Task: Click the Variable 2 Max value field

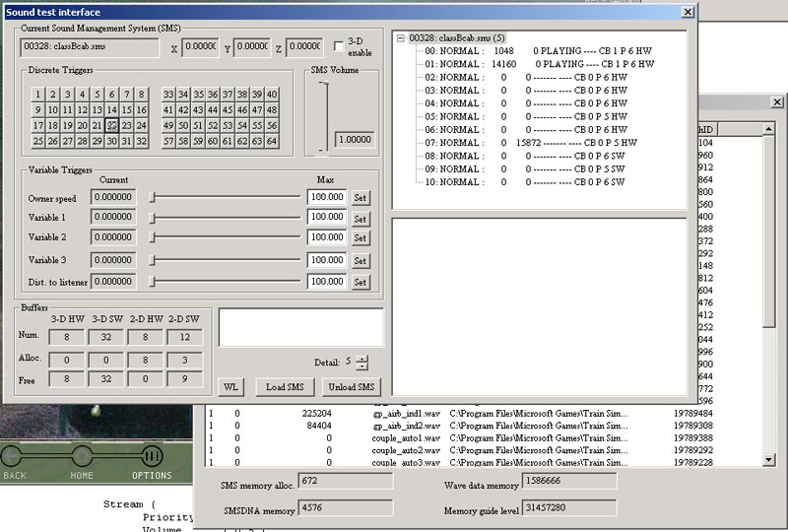Action: click(x=327, y=237)
